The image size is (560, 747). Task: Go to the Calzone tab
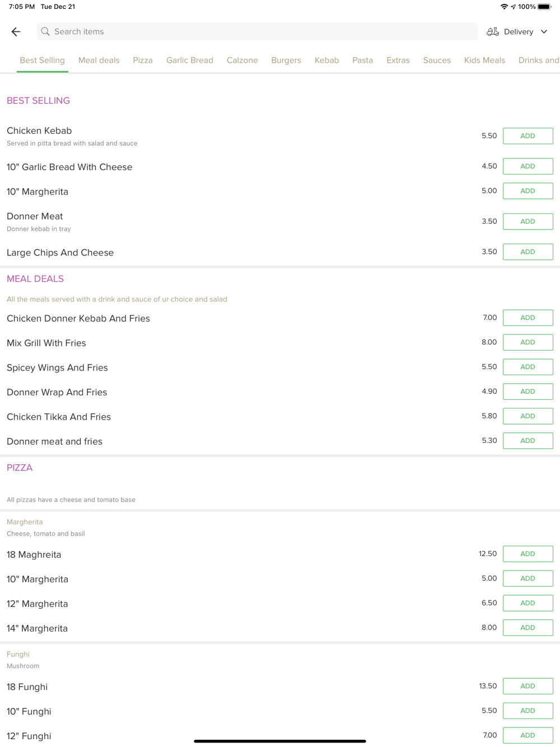click(242, 60)
